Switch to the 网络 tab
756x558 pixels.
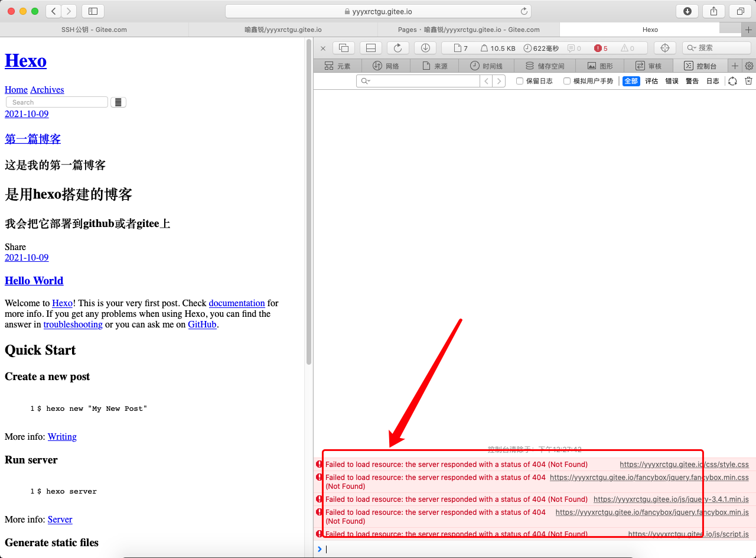[x=386, y=66]
